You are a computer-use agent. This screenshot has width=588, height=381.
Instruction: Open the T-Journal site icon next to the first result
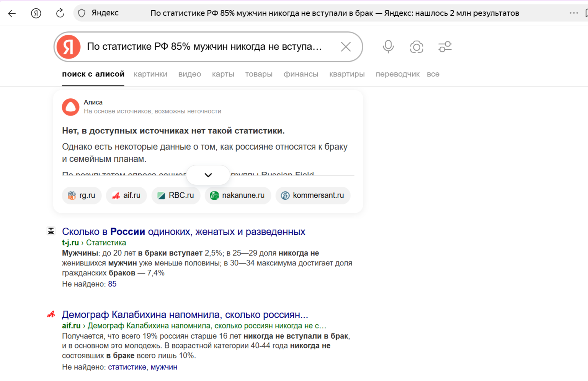(x=51, y=231)
